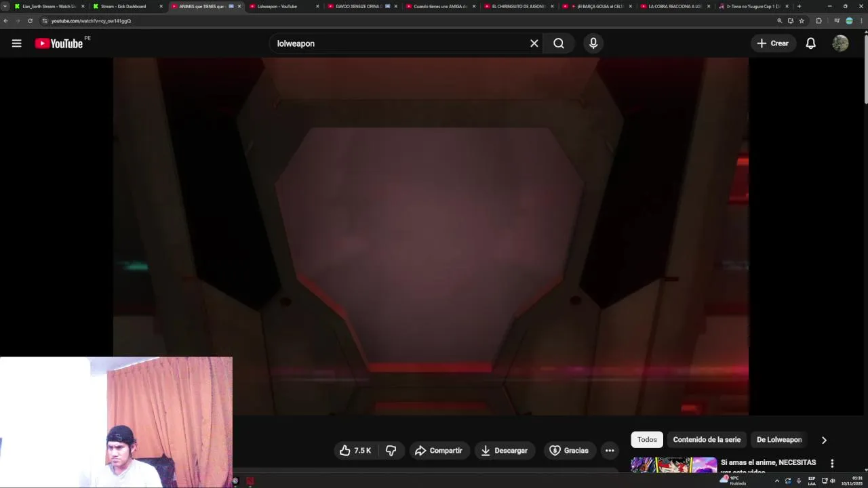The image size is (868, 488).
Task: Send thanks with the Gracias button
Action: 568,451
